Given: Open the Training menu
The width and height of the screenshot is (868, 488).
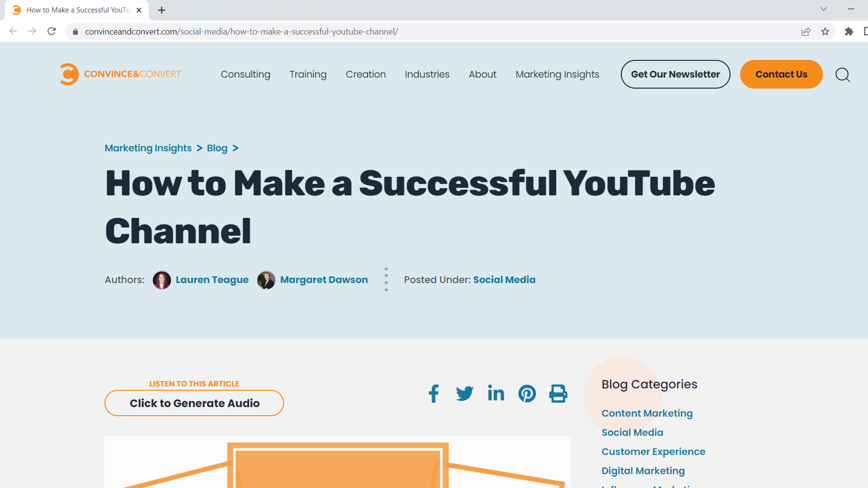Looking at the screenshot, I should (308, 74).
